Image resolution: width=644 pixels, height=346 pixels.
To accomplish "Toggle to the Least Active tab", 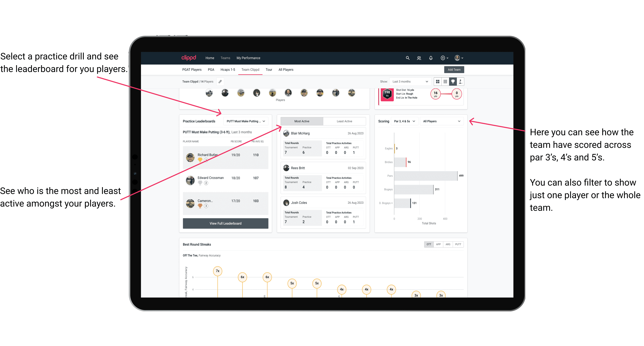I will (345, 121).
